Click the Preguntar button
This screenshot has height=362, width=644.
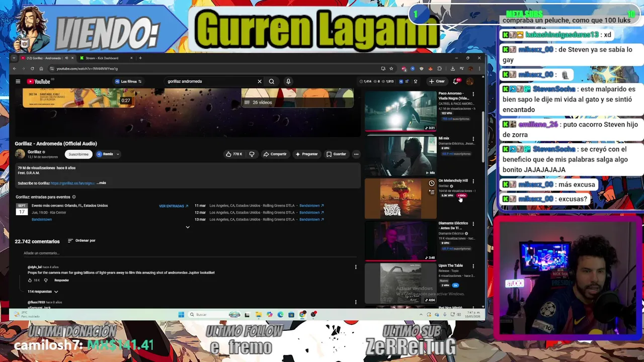coord(306,154)
